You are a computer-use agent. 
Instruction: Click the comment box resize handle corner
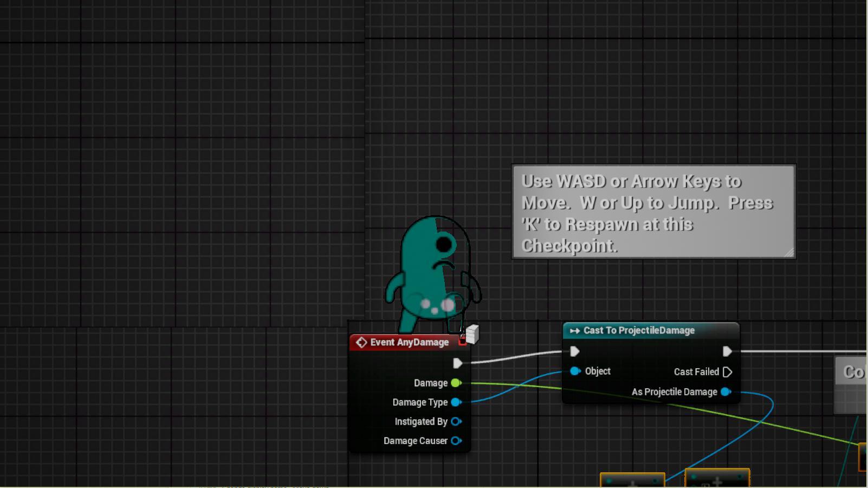(x=789, y=252)
